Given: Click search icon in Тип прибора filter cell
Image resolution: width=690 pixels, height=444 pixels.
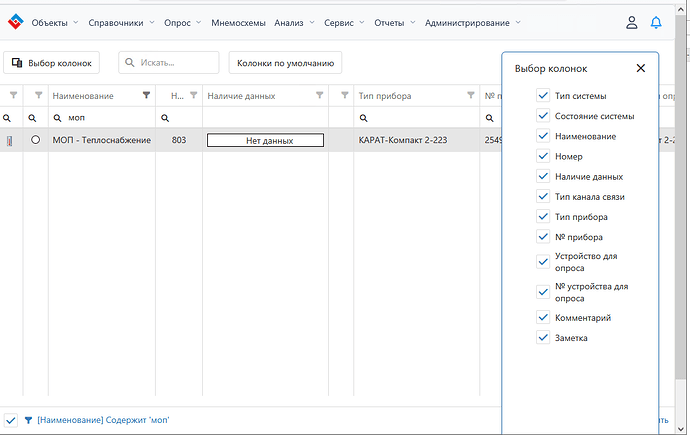Looking at the screenshot, I should click(363, 118).
